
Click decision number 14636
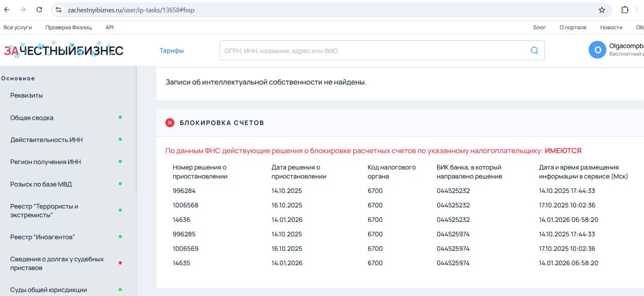click(181, 219)
